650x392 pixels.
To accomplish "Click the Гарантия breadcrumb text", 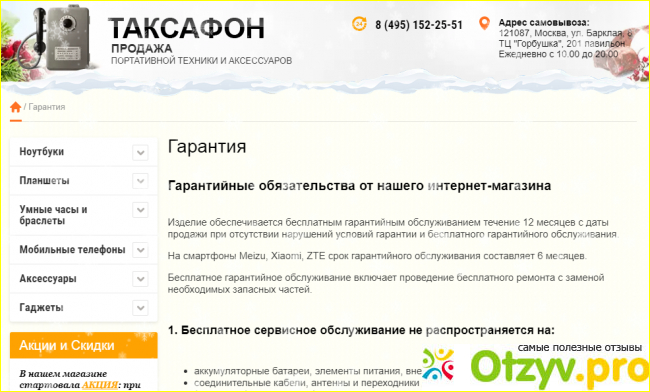I will click(x=47, y=107).
